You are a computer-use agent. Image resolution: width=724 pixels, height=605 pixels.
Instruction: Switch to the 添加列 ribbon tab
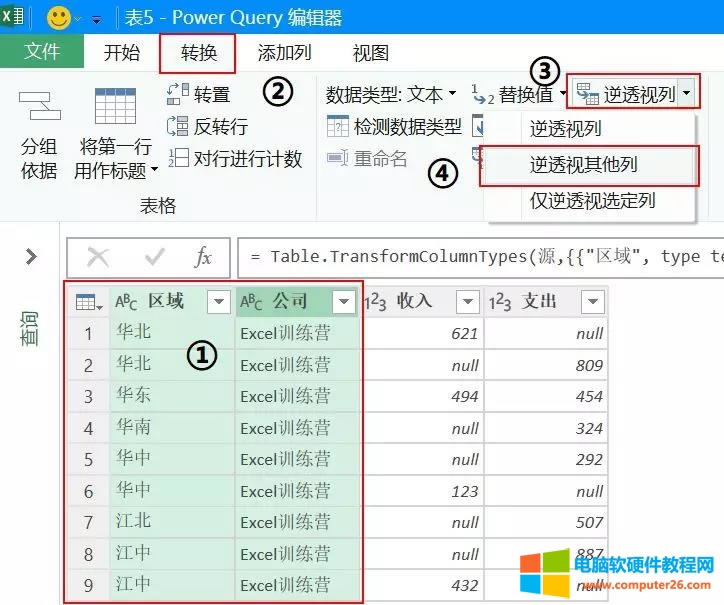pyautogui.click(x=284, y=52)
